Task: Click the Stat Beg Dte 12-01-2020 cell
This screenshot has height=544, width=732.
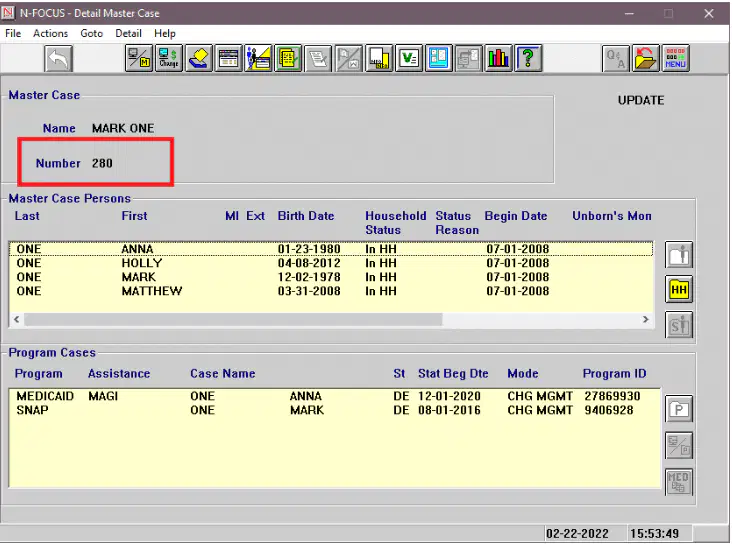Action: (x=449, y=396)
